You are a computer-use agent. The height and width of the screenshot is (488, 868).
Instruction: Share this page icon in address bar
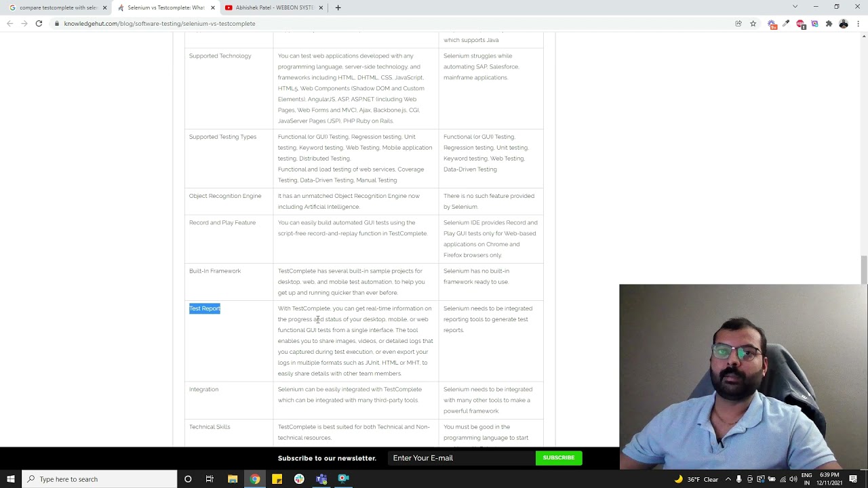[x=738, y=24]
